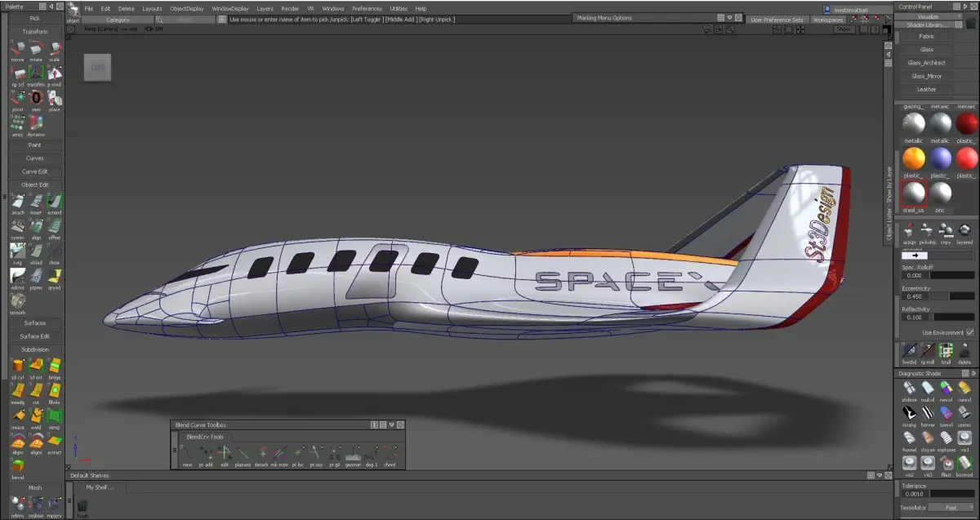Expand the Curve Edit palette section
The image size is (980, 520).
coord(35,171)
